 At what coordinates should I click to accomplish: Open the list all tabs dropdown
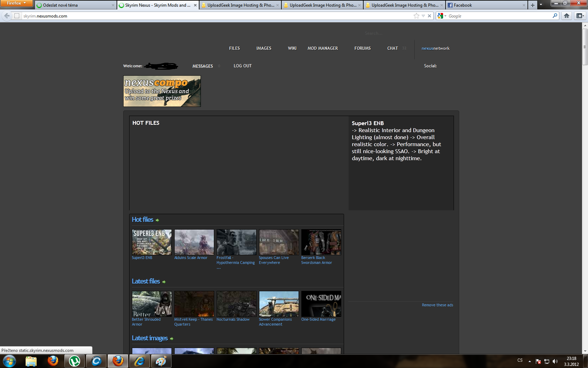click(x=541, y=5)
